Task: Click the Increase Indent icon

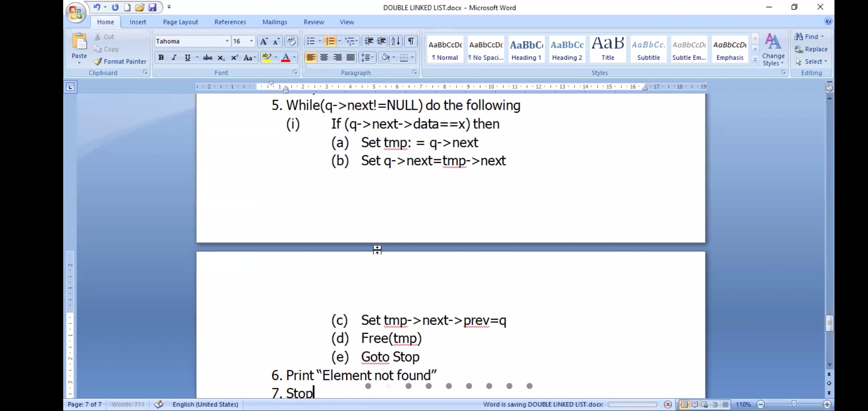Action: coord(381,41)
